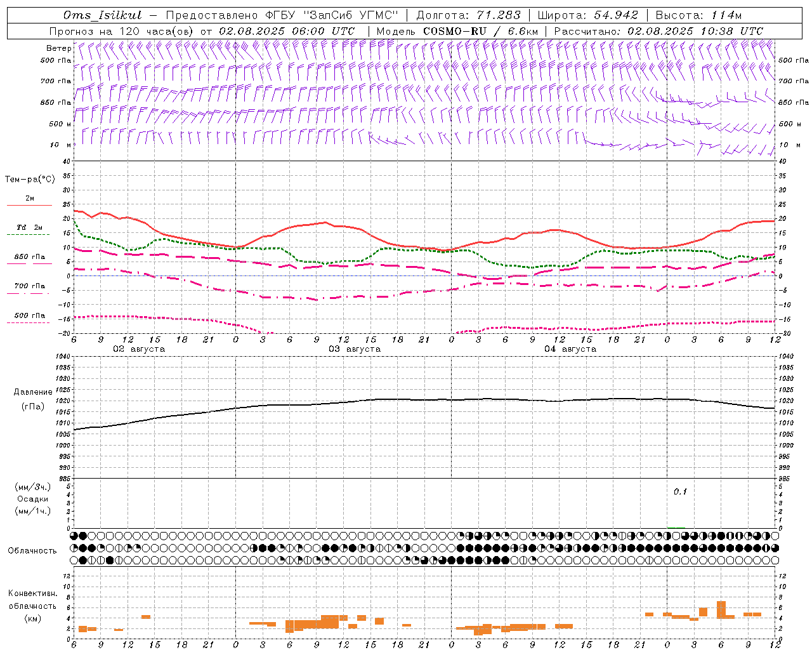
Task: Click the (км) unit label
Action: 33,618
